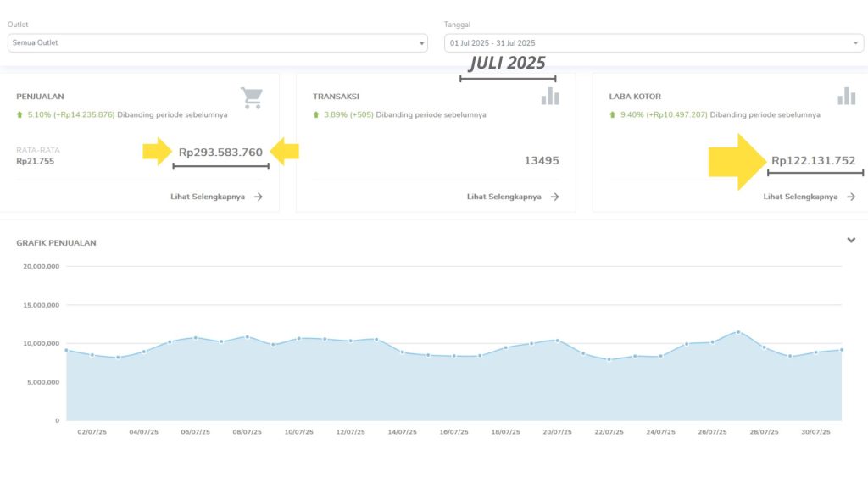
Task: Click the chart data point above 20/07/25
Action: 557,341
